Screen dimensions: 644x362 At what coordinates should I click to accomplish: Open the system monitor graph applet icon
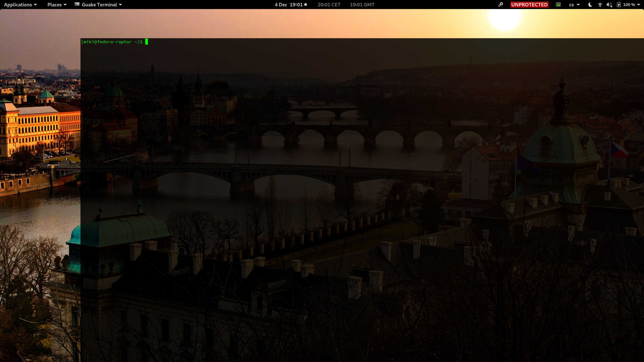(558, 5)
